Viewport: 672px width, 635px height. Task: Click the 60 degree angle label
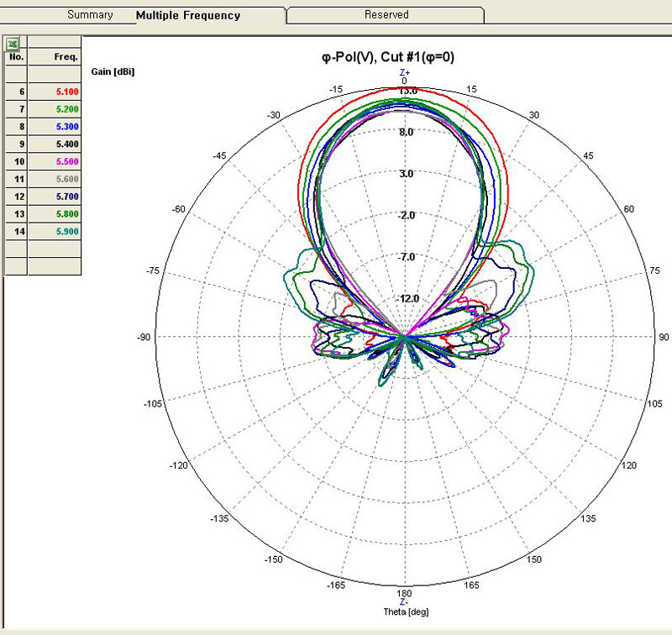[x=628, y=209]
